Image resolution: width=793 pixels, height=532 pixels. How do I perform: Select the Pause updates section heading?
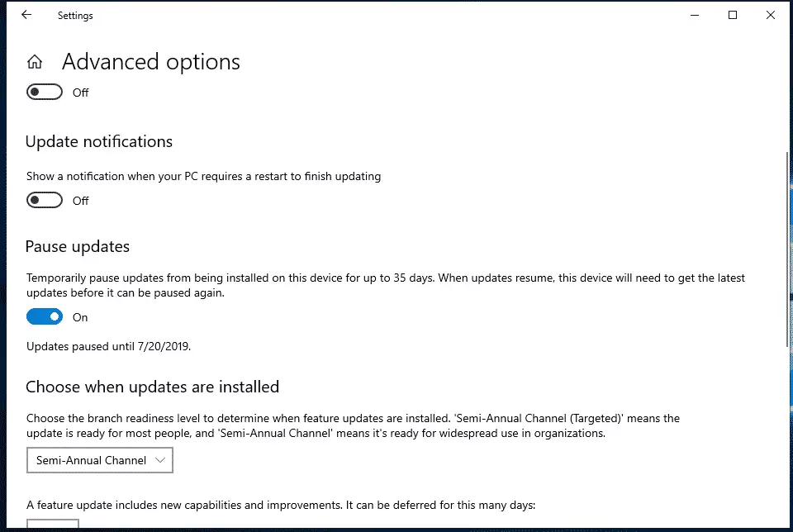point(78,247)
